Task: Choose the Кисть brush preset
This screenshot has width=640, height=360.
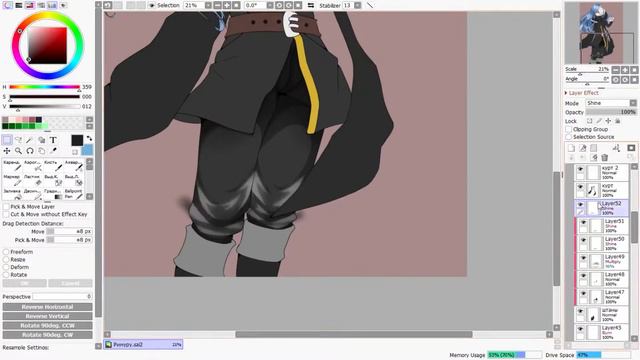Action: point(53,165)
